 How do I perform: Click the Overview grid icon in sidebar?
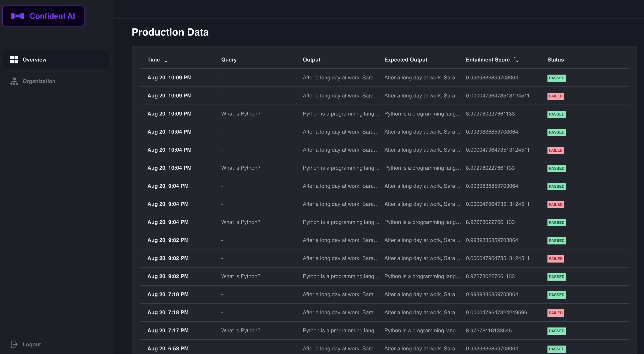click(x=14, y=60)
